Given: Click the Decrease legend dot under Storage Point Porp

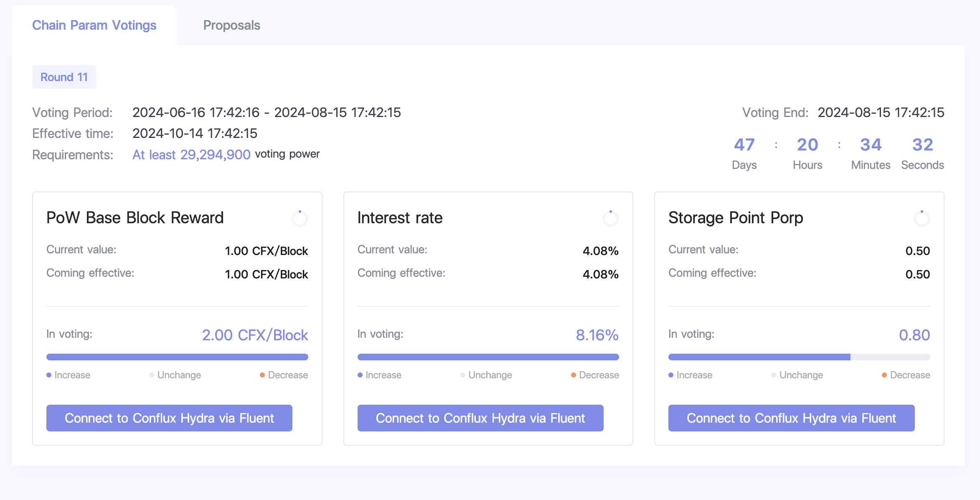Looking at the screenshot, I should tap(884, 375).
